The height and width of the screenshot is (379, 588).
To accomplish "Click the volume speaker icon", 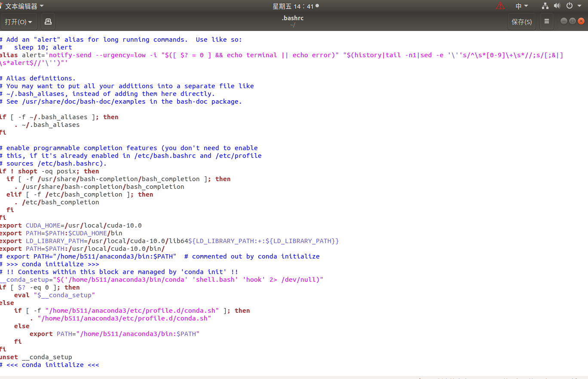I will pos(557,6).
